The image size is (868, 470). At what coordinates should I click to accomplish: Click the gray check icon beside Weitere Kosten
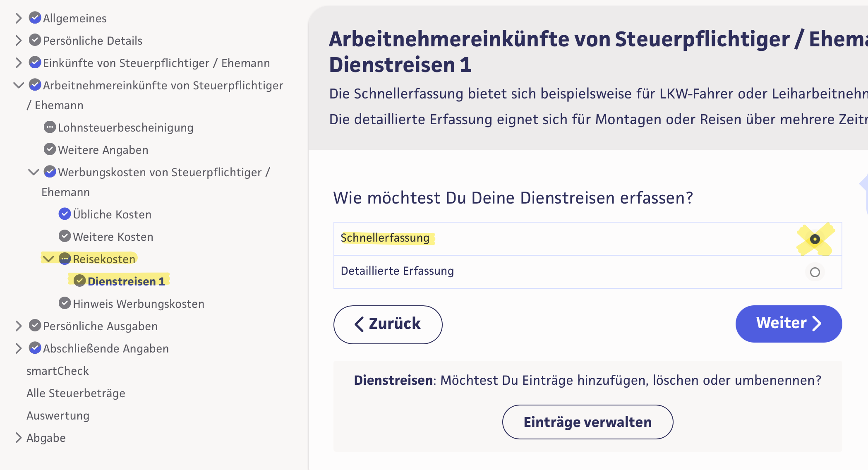65,236
